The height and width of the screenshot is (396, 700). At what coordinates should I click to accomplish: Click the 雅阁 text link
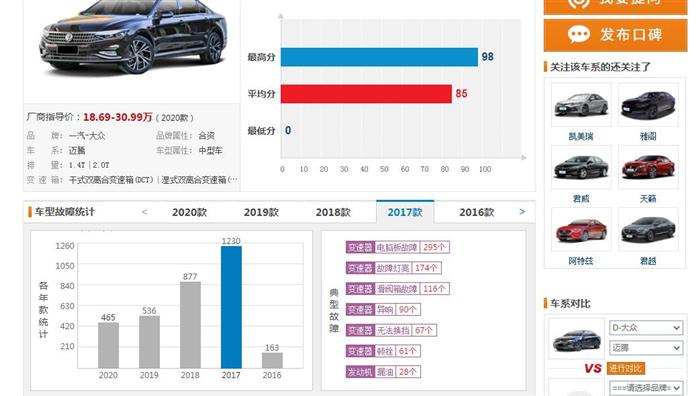(648, 137)
